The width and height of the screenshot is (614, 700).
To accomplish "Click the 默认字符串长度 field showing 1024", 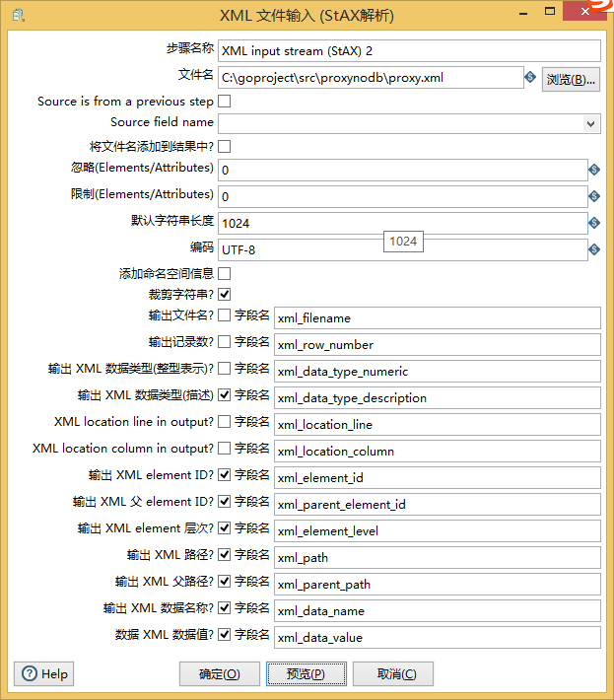I will pos(403,223).
